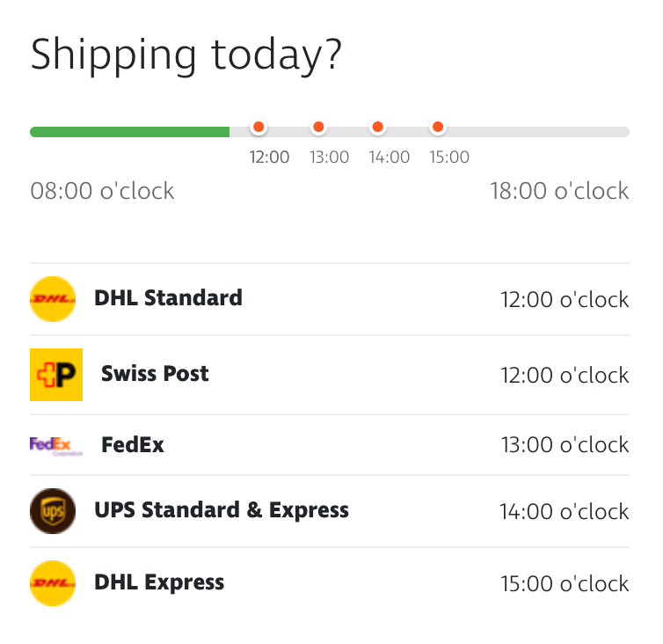Click the Swiss Post logo icon
This screenshot has height=644, width=663.
pyautogui.click(x=56, y=375)
